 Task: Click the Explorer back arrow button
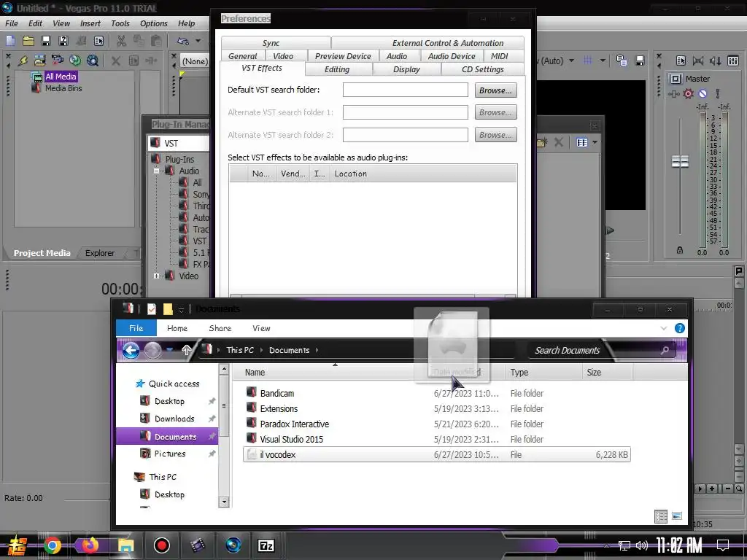pyautogui.click(x=131, y=351)
